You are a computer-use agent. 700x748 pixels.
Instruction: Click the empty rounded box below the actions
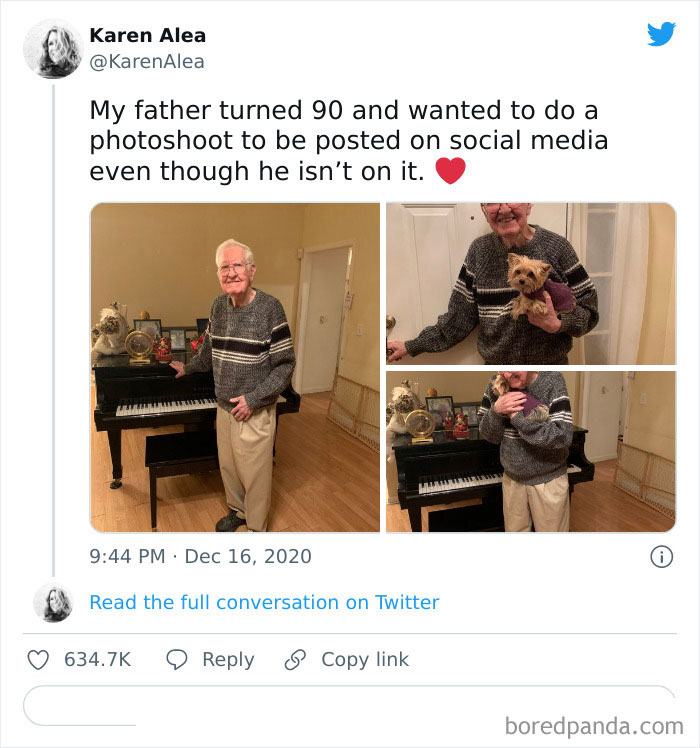tap(348, 705)
